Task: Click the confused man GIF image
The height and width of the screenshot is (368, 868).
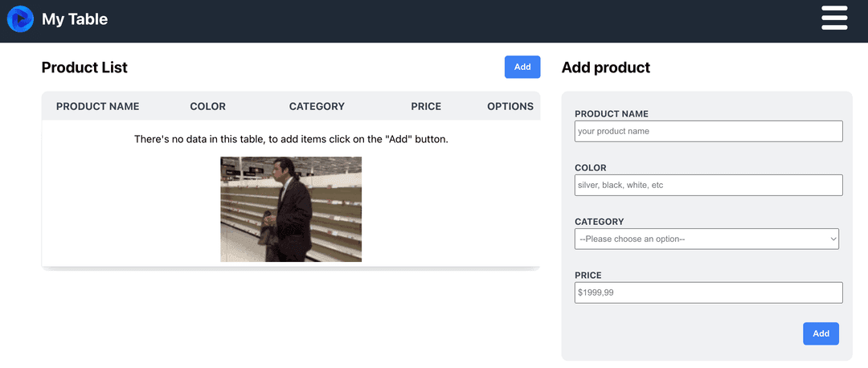Action: coord(291,209)
